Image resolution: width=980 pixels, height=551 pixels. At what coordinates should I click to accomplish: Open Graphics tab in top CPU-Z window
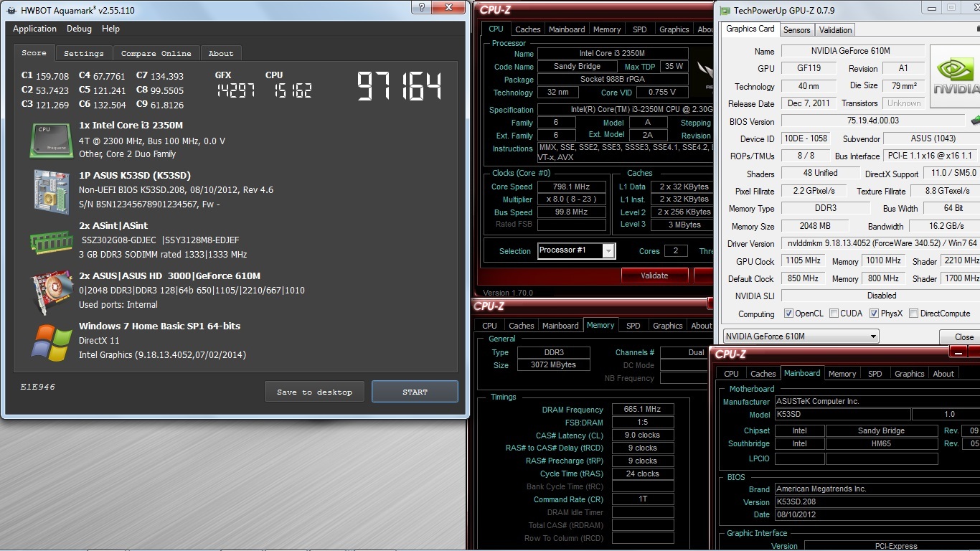[674, 29]
